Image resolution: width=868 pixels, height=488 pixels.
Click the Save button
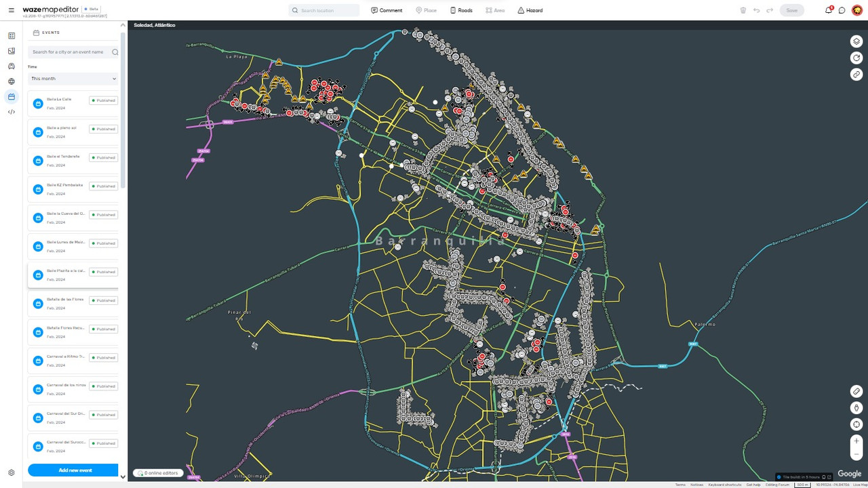click(x=791, y=10)
